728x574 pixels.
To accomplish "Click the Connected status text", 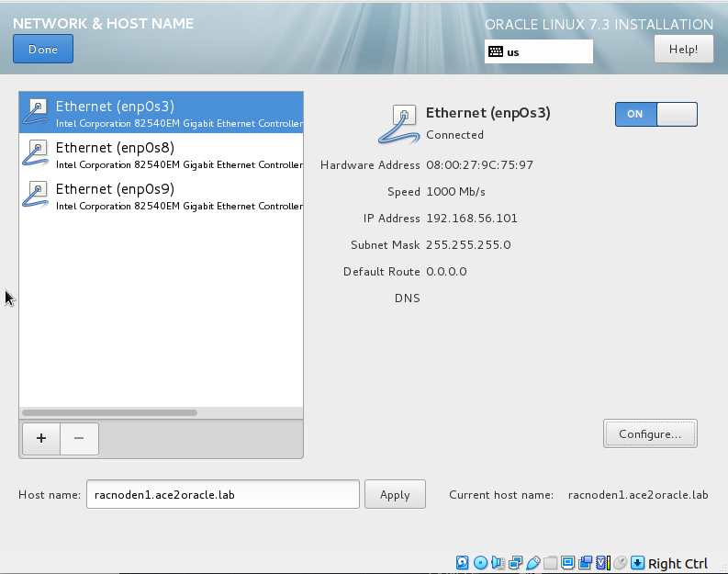I will (x=455, y=135).
